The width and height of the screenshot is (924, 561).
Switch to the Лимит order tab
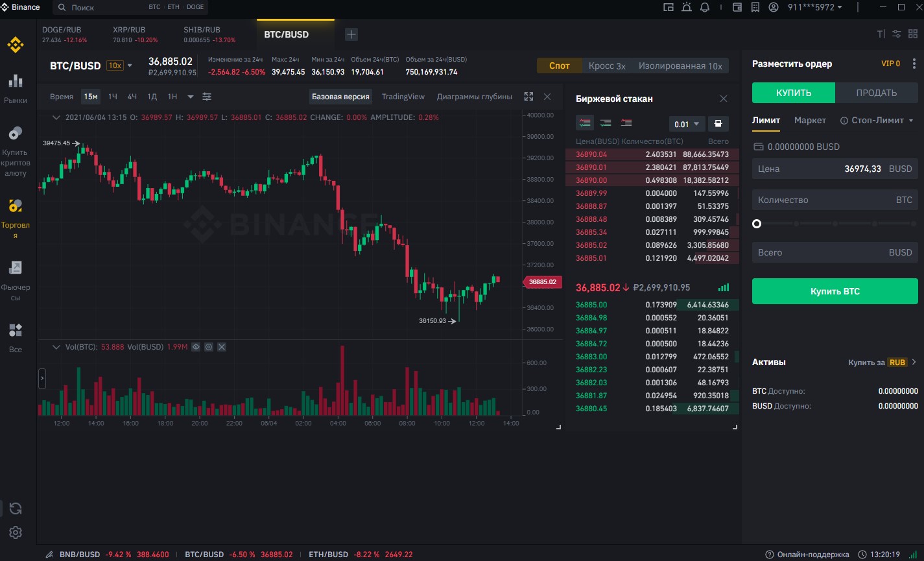coord(766,121)
